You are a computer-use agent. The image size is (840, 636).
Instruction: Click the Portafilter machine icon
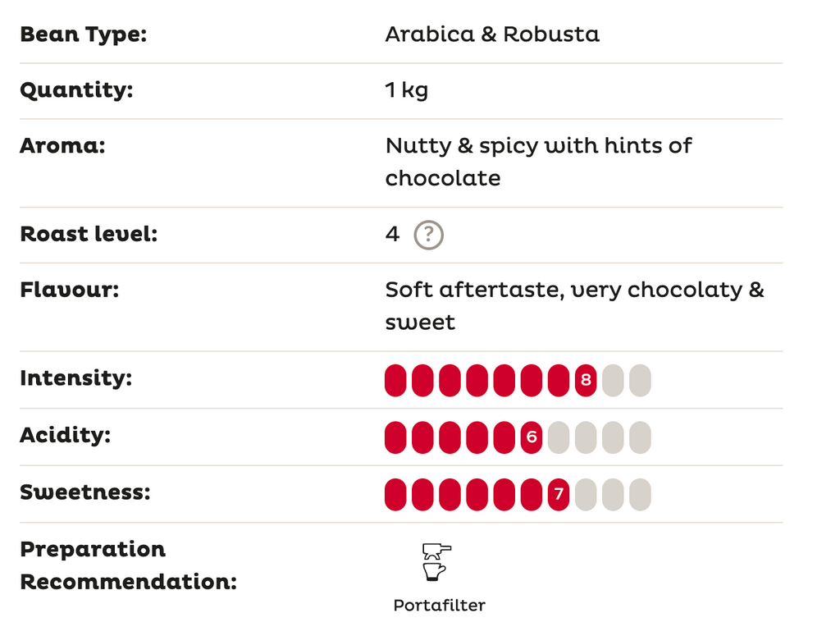click(x=435, y=561)
